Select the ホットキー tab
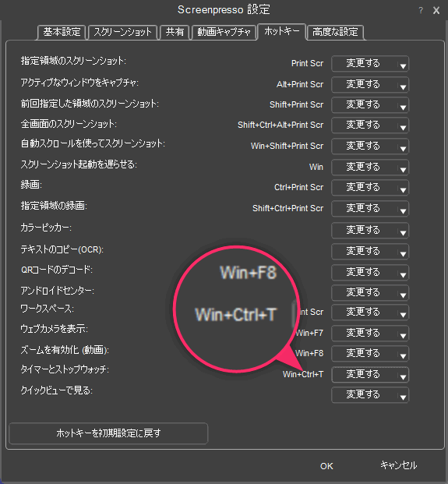The image size is (448, 484). (x=282, y=31)
